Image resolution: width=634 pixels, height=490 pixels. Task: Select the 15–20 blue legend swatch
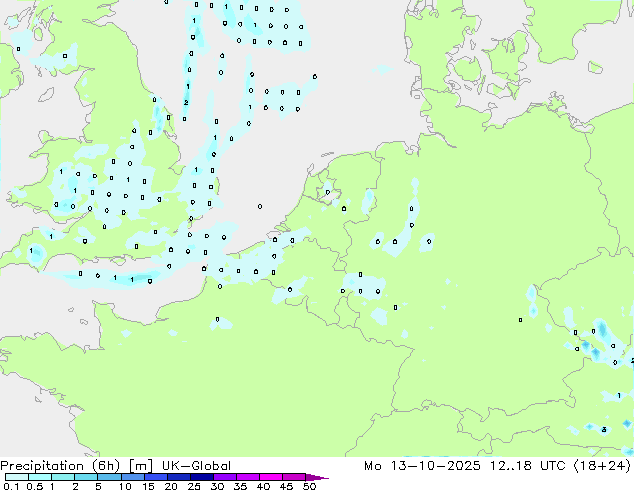tap(156, 477)
